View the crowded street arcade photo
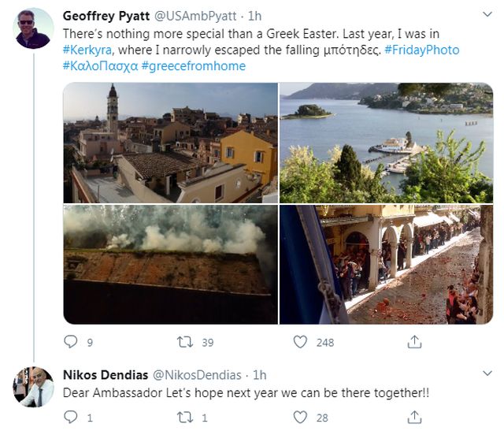504x431 pixels. [x=386, y=265]
